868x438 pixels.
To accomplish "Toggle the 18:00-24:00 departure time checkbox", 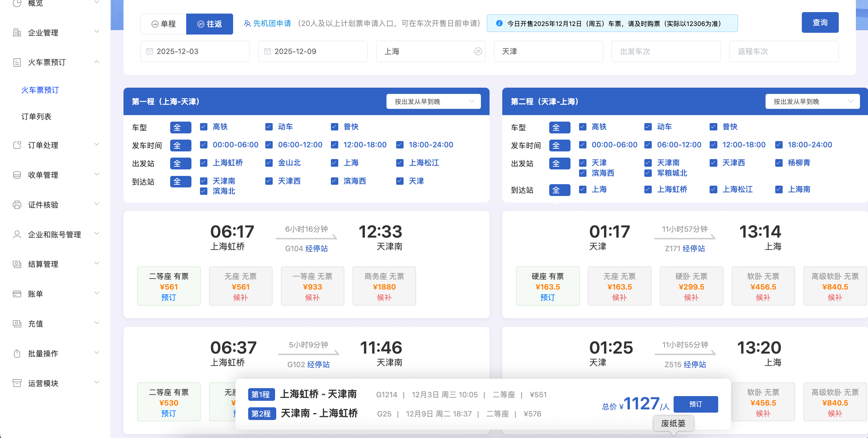I will click(x=400, y=145).
